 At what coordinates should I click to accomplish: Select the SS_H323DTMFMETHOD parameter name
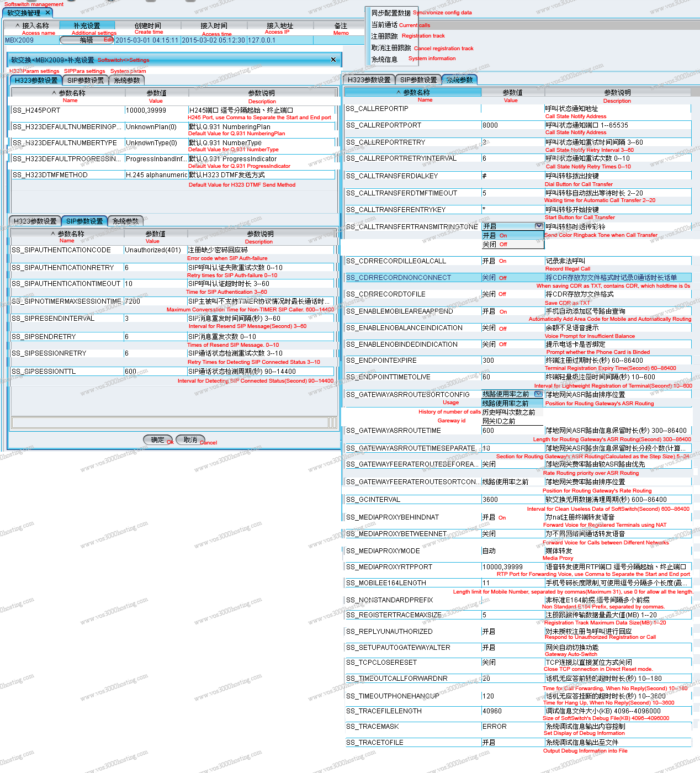(68, 175)
